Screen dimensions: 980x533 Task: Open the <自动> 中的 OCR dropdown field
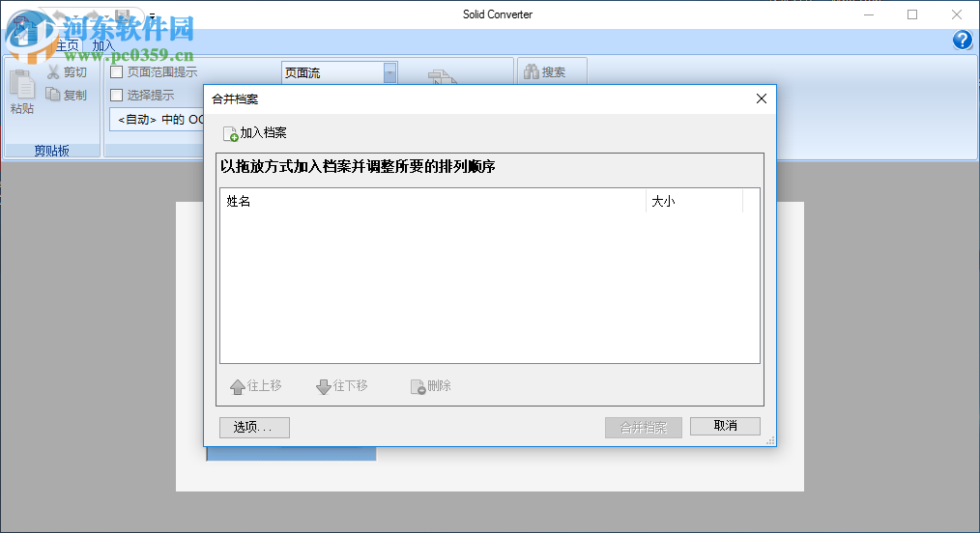(x=158, y=119)
